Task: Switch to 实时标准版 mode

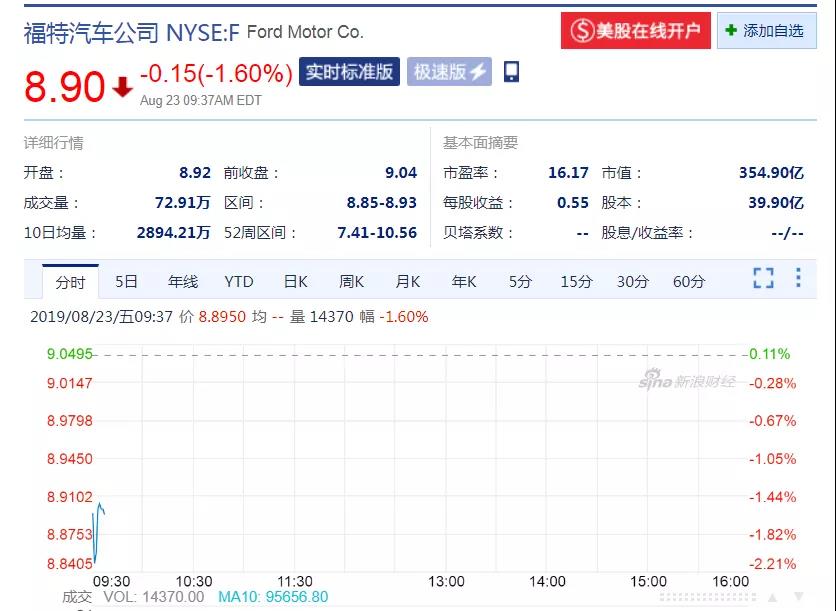Action: (x=350, y=72)
